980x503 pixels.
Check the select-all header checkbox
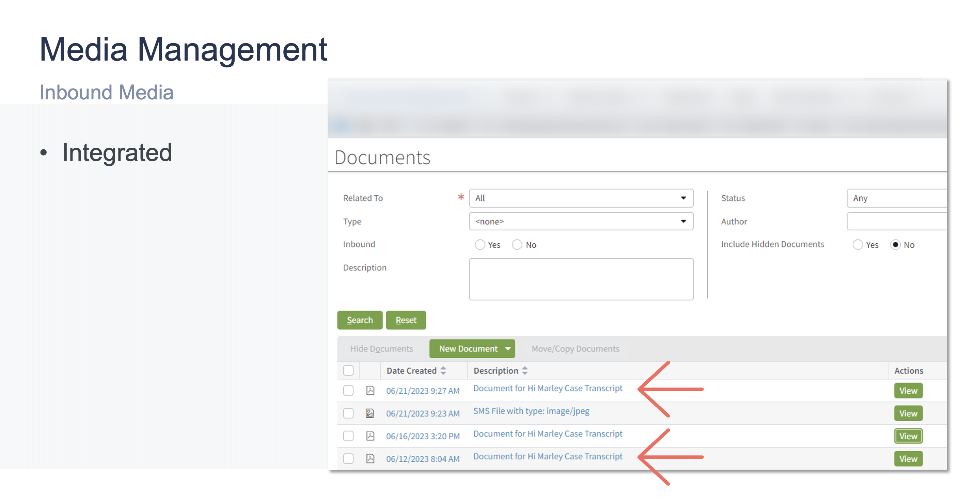tap(348, 371)
